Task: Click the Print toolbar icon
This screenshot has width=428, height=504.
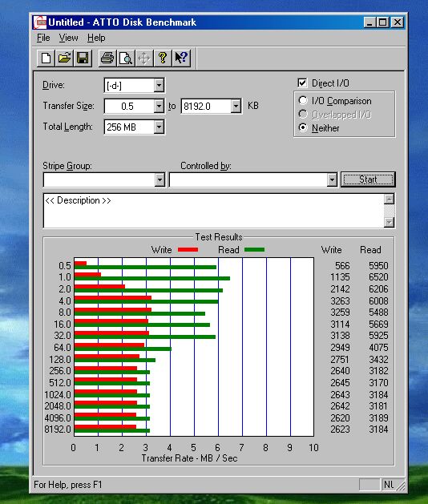Action: [x=107, y=58]
